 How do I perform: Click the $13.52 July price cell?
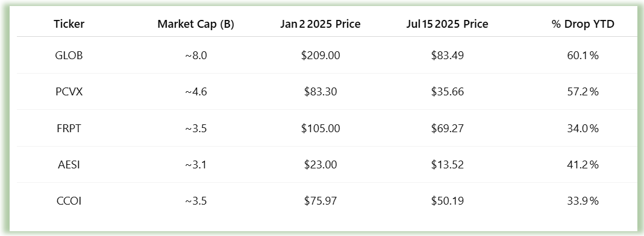[x=447, y=165]
